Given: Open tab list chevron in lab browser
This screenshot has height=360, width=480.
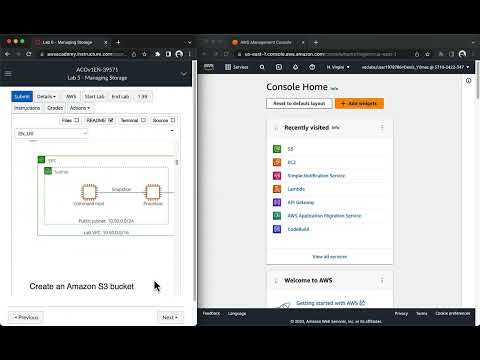Looking at the screenshot, I should point(190,42).
